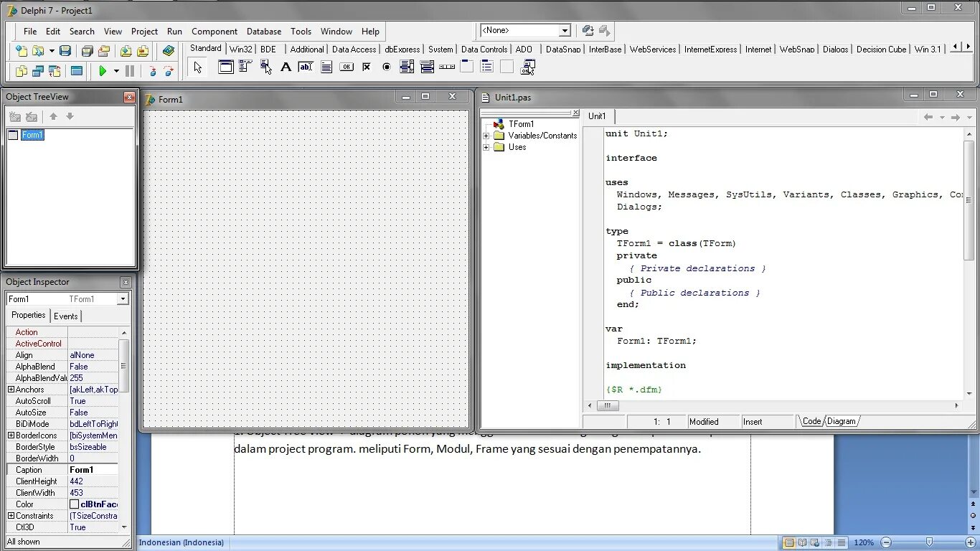The width and height of the screenshot is (980, 551).
Task: Open the Database menu
Action: click(x=264, y=32)
